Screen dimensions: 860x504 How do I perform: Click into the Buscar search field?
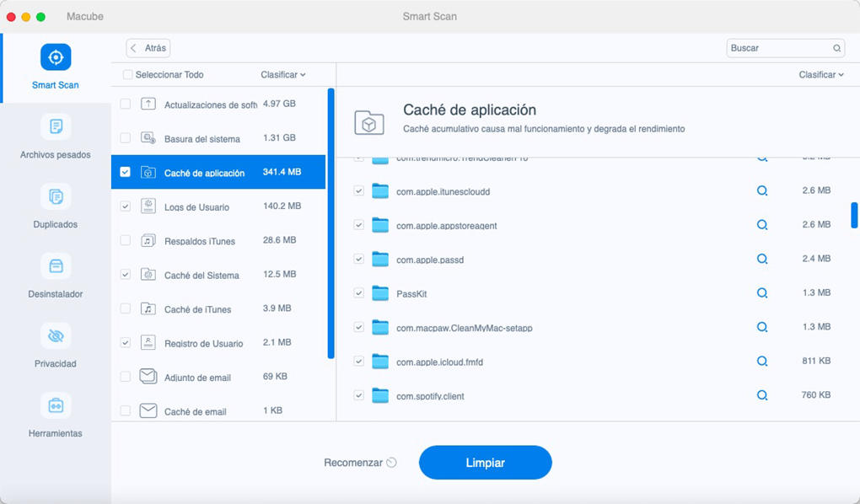point(785,48)
